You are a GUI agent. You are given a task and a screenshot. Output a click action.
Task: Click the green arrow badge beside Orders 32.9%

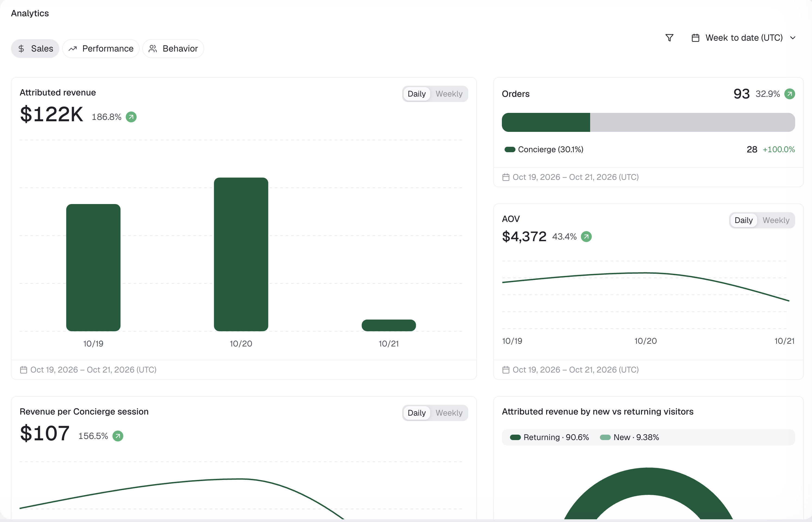pyautogui.click(x=790, y=94)
